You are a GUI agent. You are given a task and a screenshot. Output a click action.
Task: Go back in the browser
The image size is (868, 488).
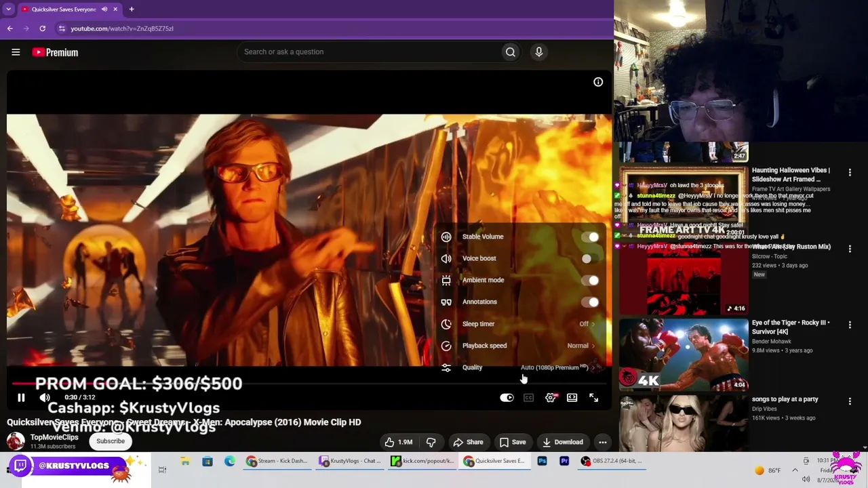pyautogui.click(x=10, y=28)
